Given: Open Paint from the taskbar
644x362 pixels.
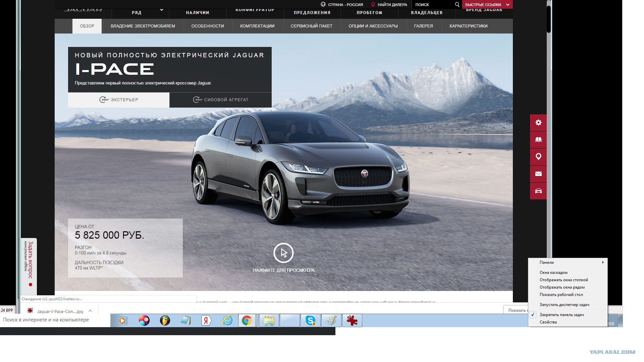Looking at the screenshot, I should pos(331,321).
